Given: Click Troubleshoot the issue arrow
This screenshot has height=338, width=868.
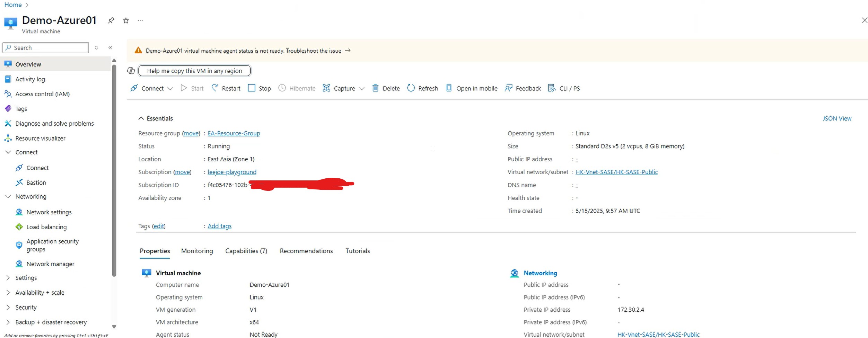Looking at the screenshot, I should point(348,50).
